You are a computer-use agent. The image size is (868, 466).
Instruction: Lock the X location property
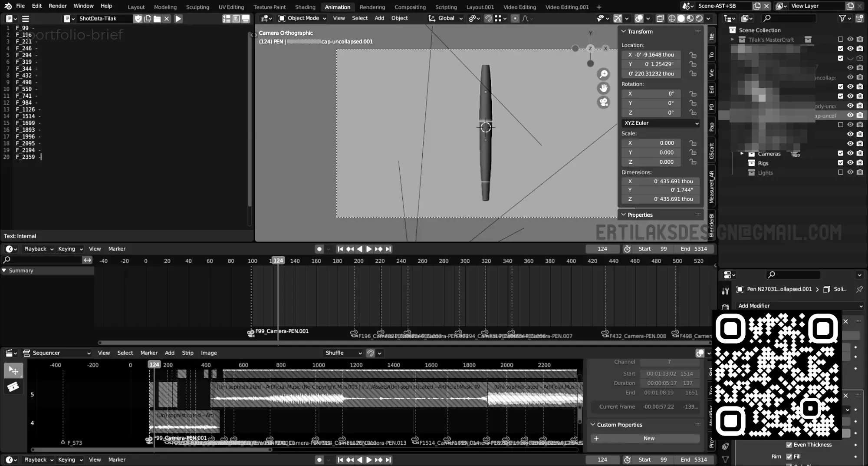point(693,55)
